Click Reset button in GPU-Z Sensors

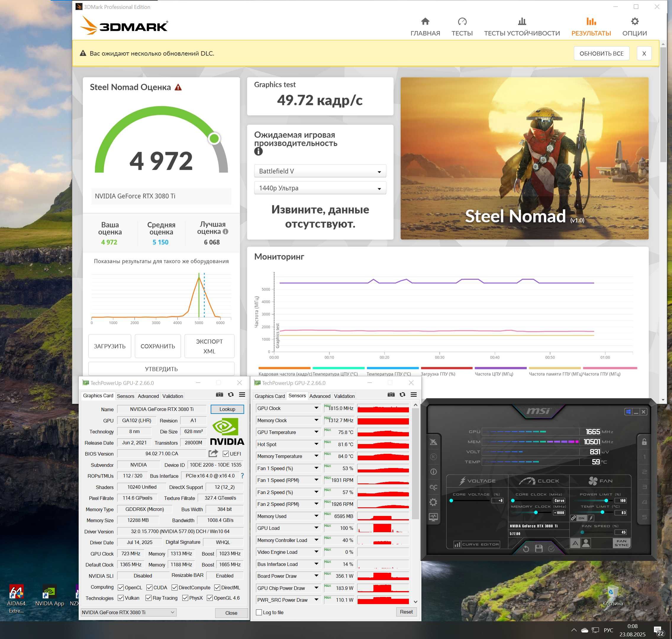pyautogui.click(x=406, y=612)
